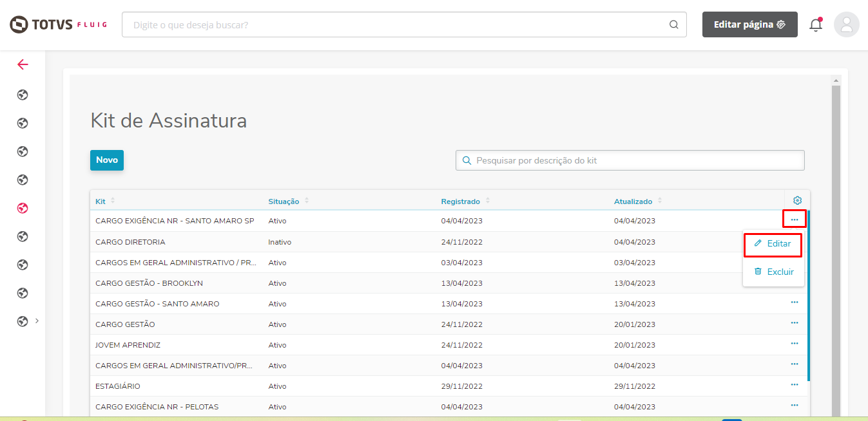Click Atualizado date 29/11/2022 in ESTAGIÁRIO row

pyautogui.click(x=635, y=386)
